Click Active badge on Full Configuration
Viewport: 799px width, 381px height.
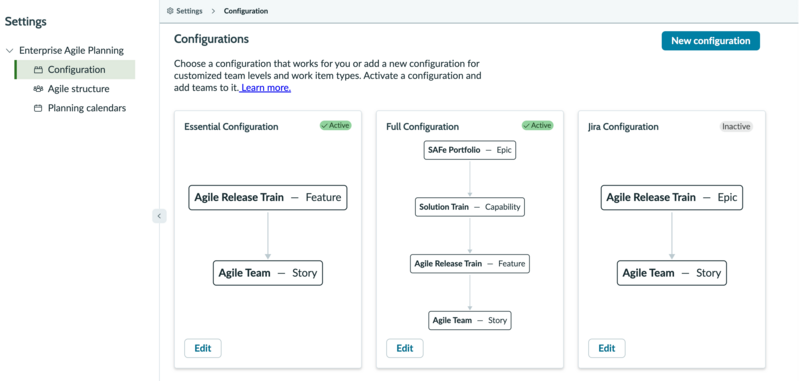(x=537, y=125)
